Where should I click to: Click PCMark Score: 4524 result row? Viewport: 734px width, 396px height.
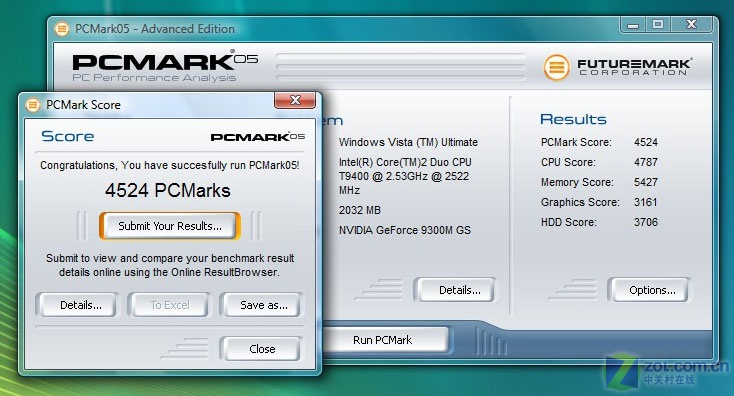pos(599,142)
